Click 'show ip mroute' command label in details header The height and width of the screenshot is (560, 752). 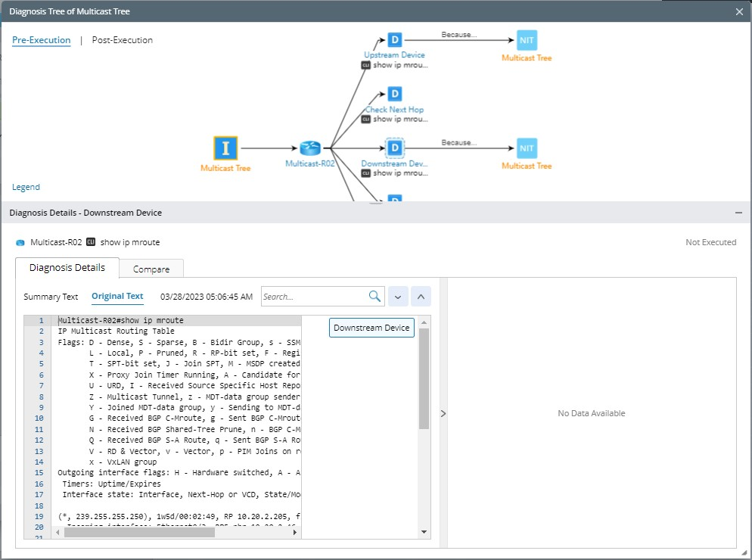pos(130,242)
